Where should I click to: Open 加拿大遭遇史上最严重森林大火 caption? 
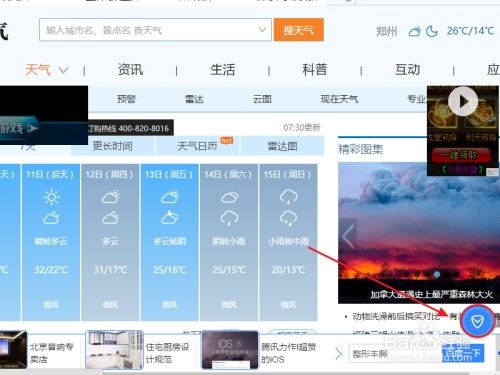432,295
